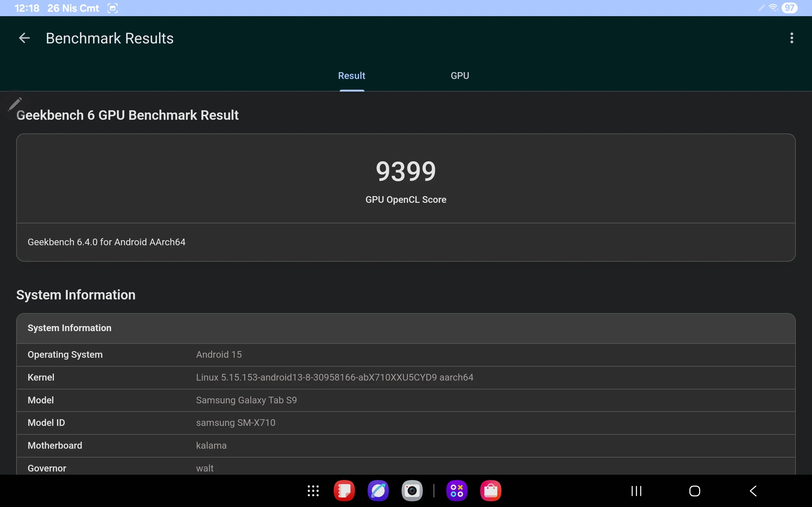The height and width of the screenshot is (507, 812).
Task: Open Galaxy Store shopping bag icon
Action: coord(491,491)
